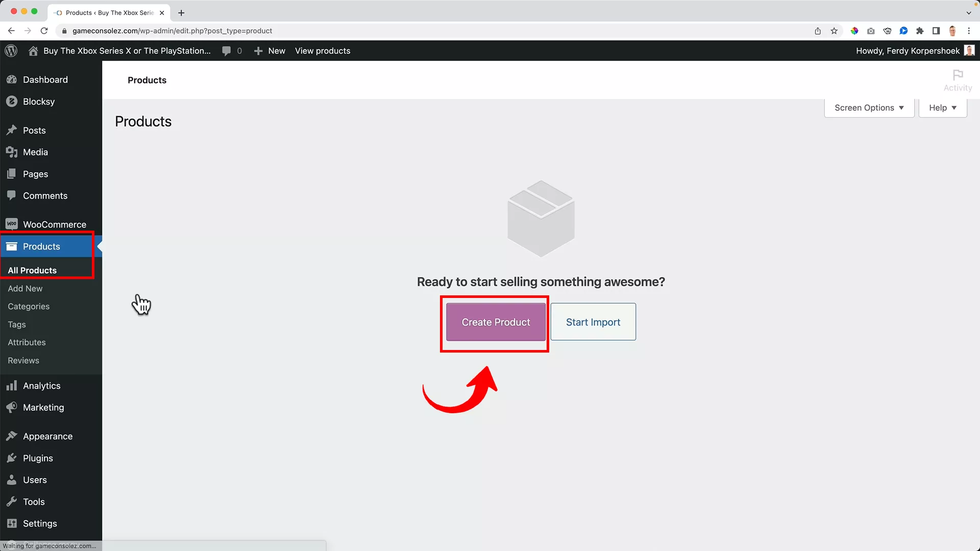Click the WooCommerce sidebar icon
This screenshot has width=980, height=551.
click(x=12, y=224)
